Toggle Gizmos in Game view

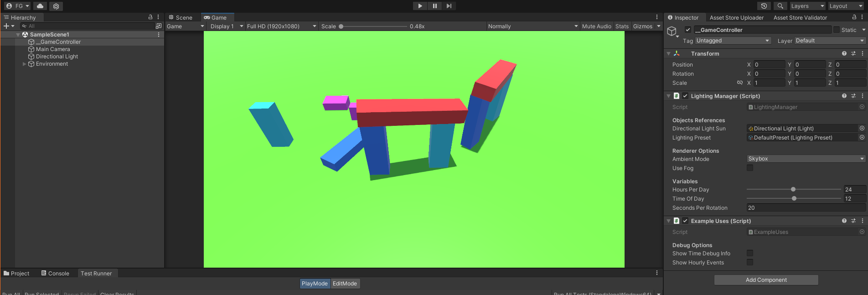pos(643,26)
